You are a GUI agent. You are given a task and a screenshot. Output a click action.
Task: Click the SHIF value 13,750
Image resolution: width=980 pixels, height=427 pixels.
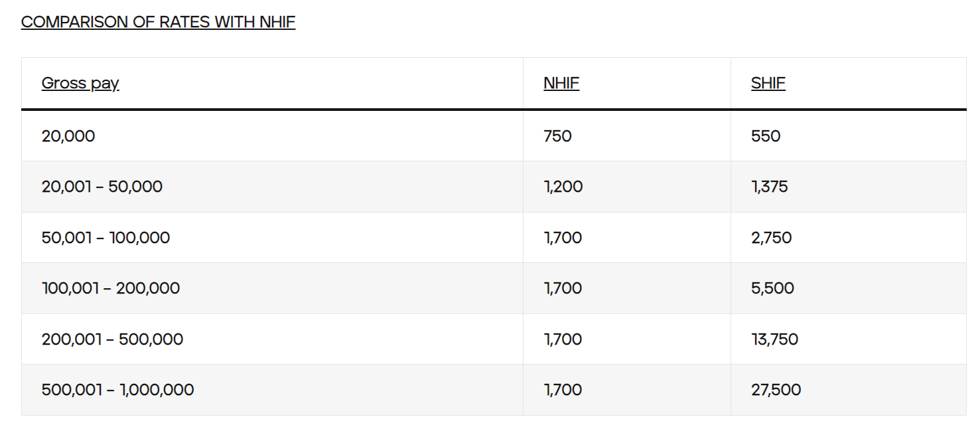774,339
